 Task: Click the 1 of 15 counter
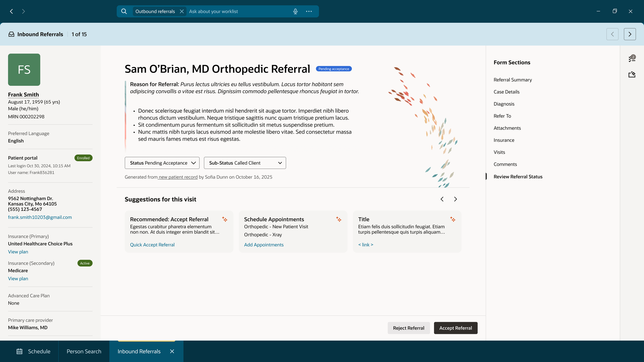[79, 34]
